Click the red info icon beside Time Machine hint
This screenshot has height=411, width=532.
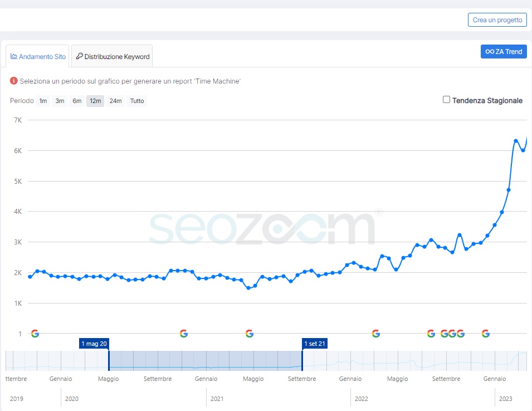click(x=14, y=81)
